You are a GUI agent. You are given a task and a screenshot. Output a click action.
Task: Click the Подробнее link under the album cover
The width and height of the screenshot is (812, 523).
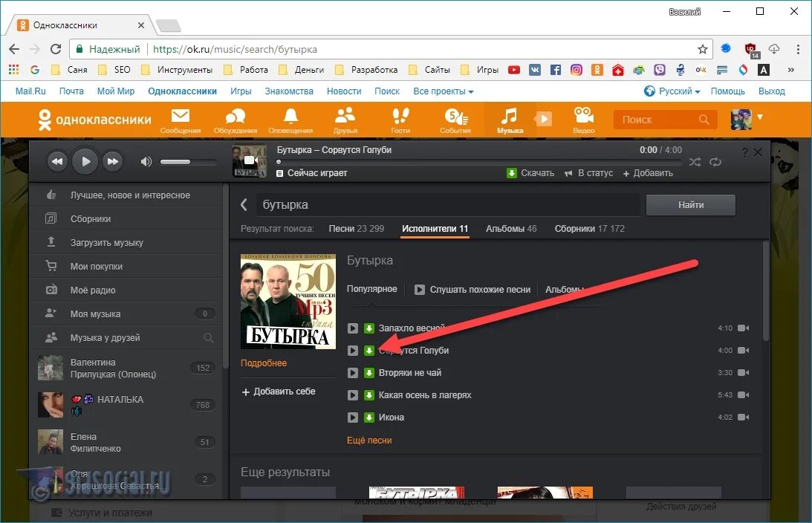pyautogui.click(x=264, y=363)
